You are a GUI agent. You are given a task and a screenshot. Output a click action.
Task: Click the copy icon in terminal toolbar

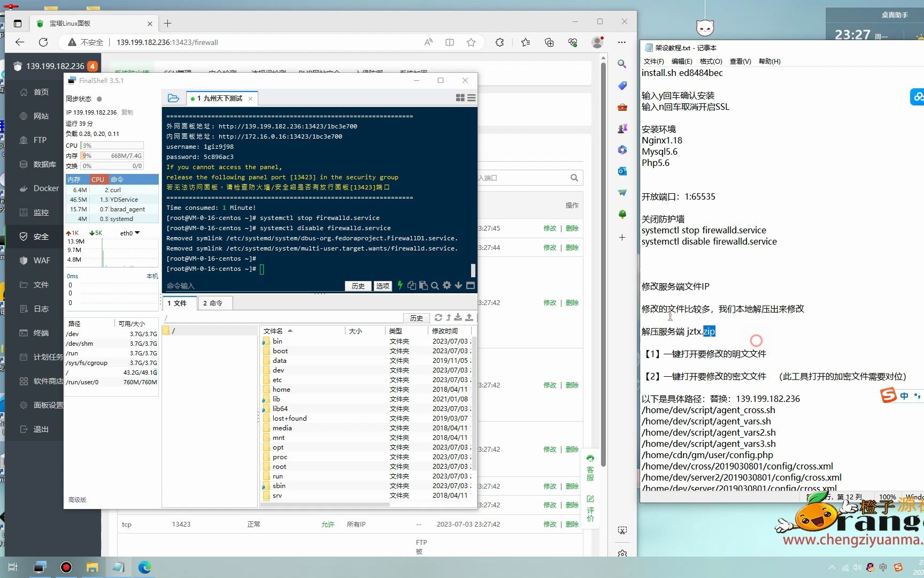(x=411, y=285)
